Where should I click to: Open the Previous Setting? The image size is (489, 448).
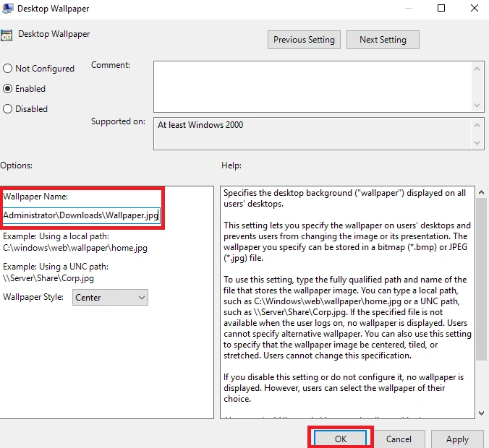[304, 40]
